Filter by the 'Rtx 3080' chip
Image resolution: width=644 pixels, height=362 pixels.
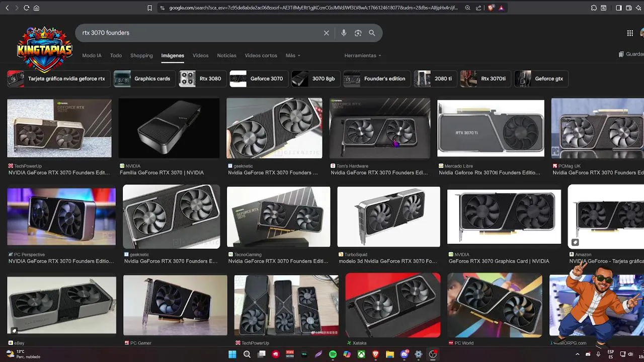202,78
